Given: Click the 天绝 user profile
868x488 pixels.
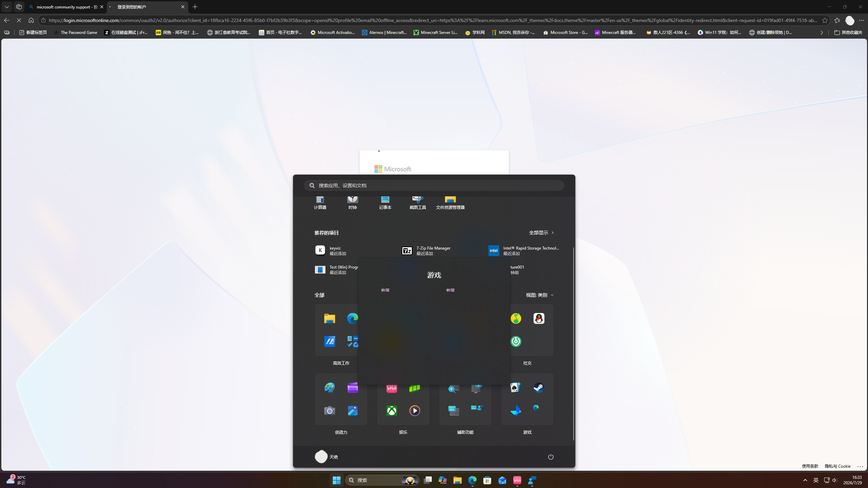Looking at the screenshot, I should (x=326, y=457).
